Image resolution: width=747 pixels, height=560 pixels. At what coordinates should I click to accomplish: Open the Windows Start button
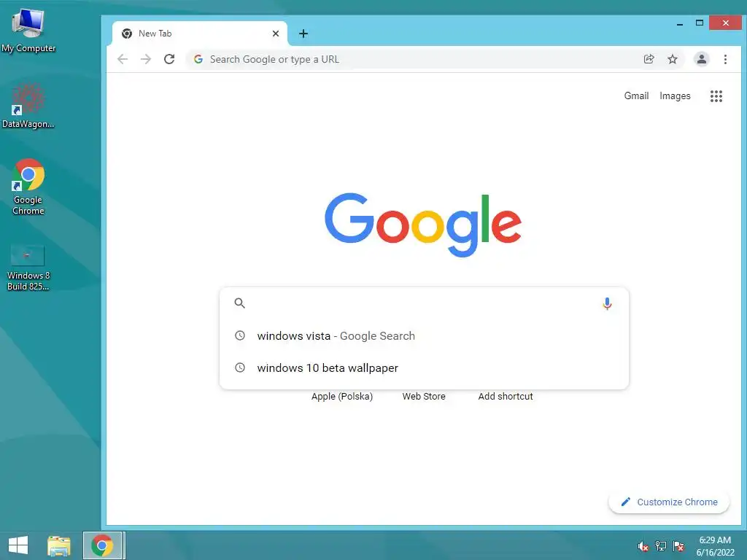[x=18, y=545]
